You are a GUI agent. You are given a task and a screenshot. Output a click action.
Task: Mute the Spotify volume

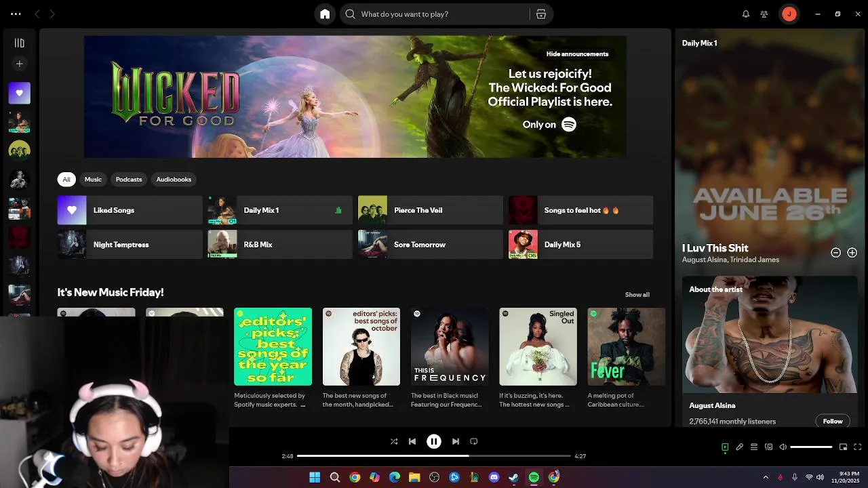tap(783, 447)
